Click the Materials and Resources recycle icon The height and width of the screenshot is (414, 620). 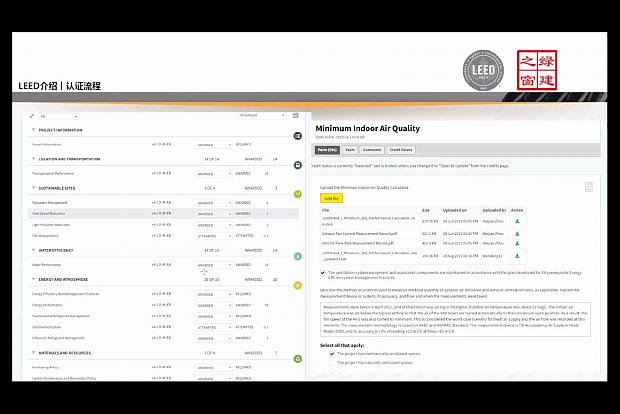297,358
